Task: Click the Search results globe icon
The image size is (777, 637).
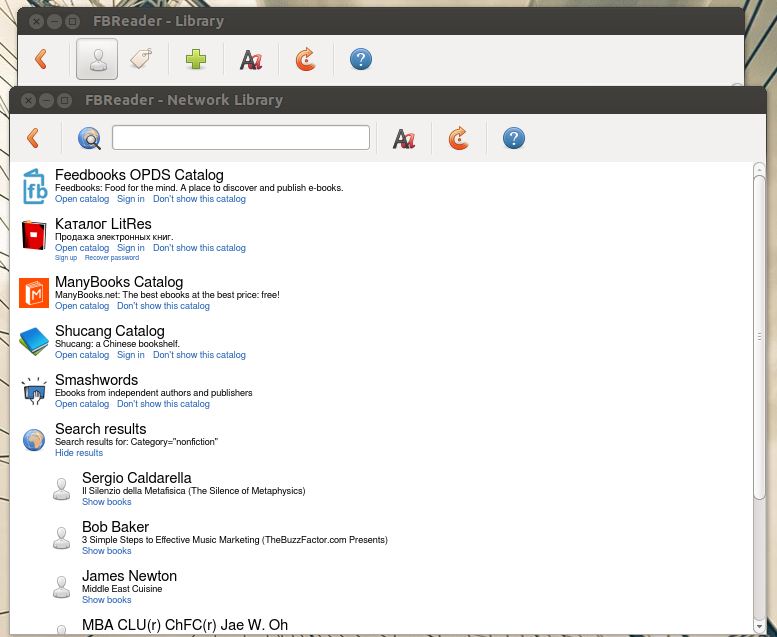Action: click(34, 440)
